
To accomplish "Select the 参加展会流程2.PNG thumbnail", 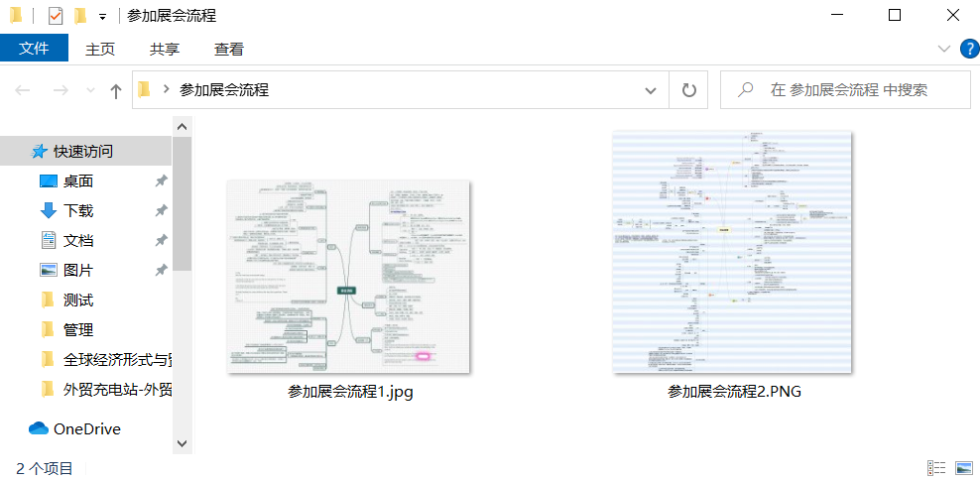I will (732, 252).
